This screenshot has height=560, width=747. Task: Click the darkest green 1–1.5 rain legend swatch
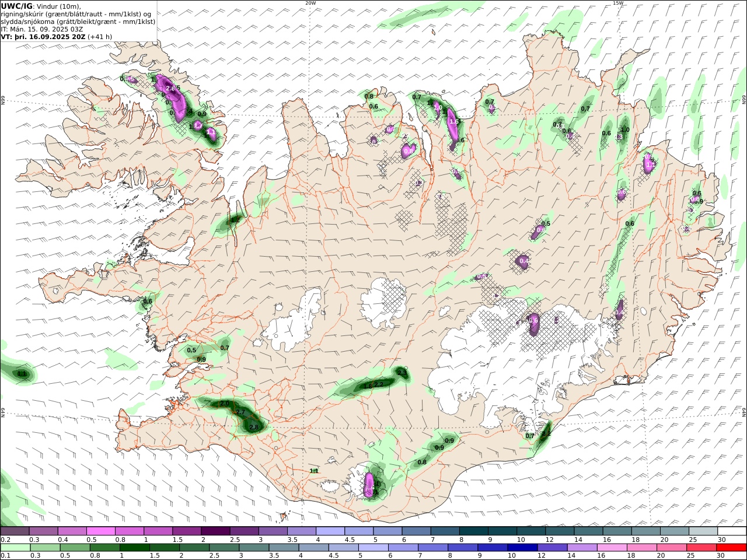(134, 547)
